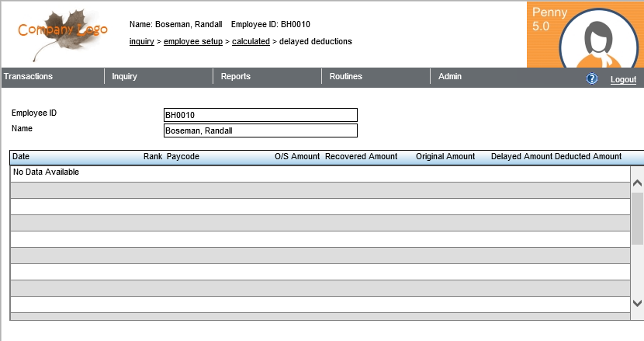Image resolution: width=644 pixels, height=341 pixels.
Task: Go to inquiry breadcrumb link
Action: click(x=141, y=41)
